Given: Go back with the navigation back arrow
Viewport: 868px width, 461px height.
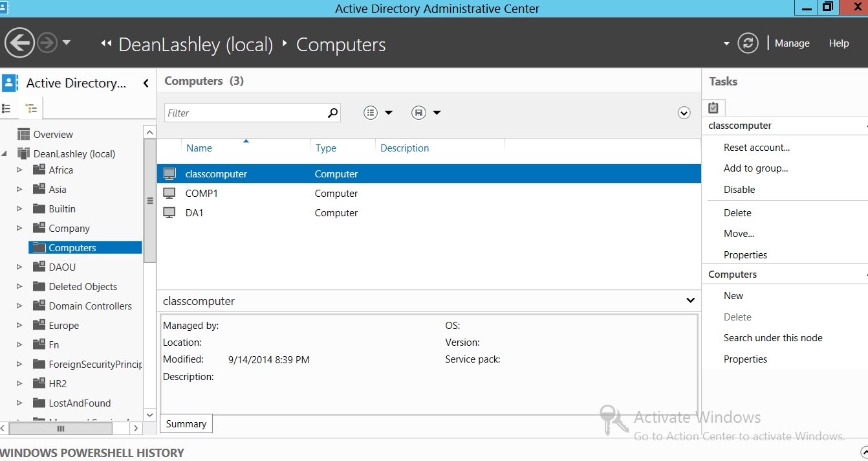Looking at the screenshot, I should [x=19, y=43].
